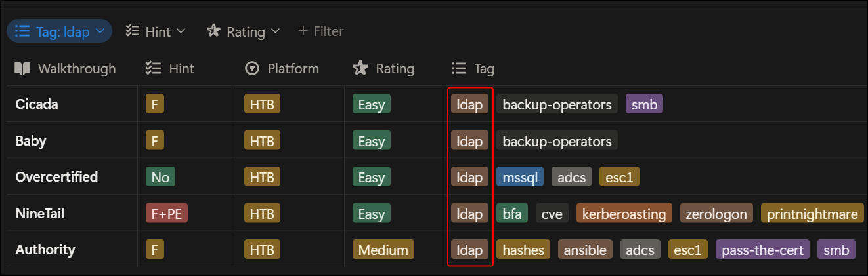The height and width of the screenshot is (276, 868).
Task: Click the adcs tag in Overcertified row
Action: 571,177
